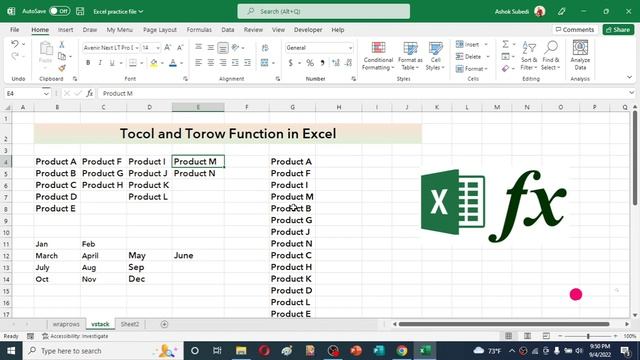The height and width of the screenshot is (360, 640).
Task: Open the Borders dropdown arrow
Action: tap(142, 63)
